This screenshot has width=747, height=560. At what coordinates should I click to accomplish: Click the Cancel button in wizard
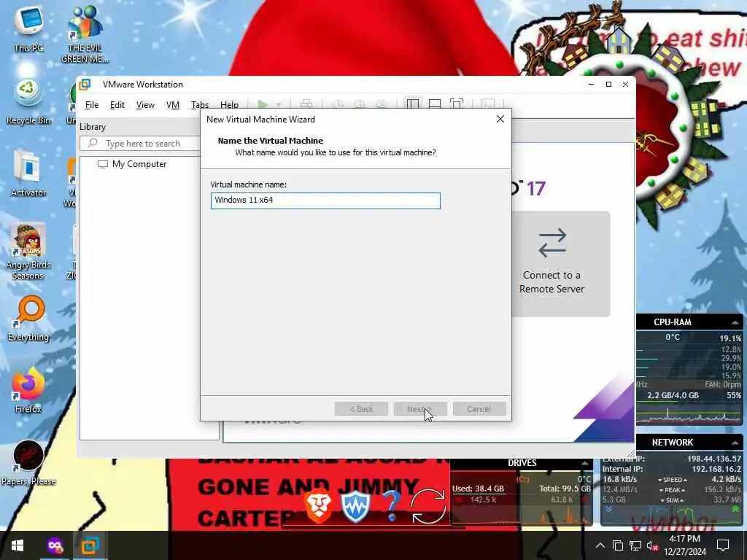[x=479, y=409]
